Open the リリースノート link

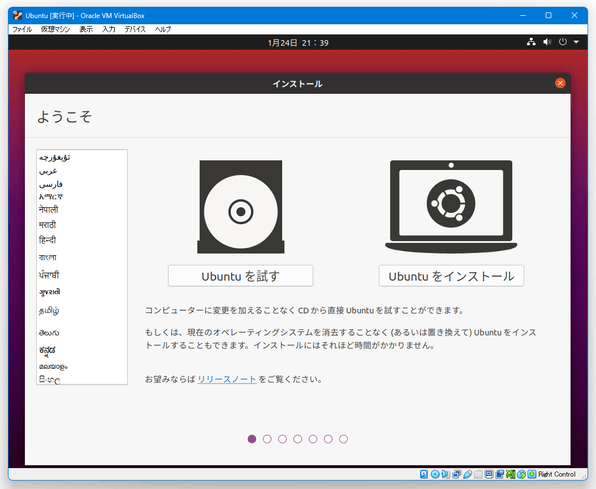pyautogui.click(x=227, y=379)
